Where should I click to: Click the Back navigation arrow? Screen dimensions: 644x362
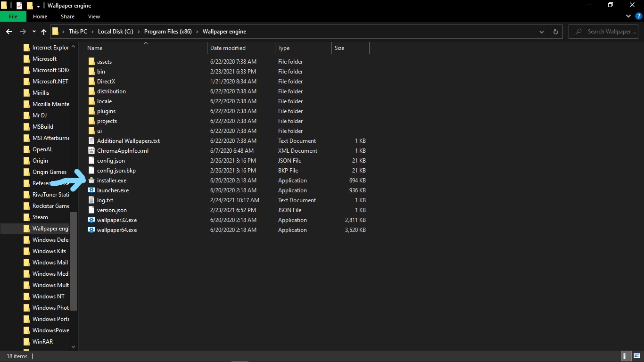tap(9, 32)
